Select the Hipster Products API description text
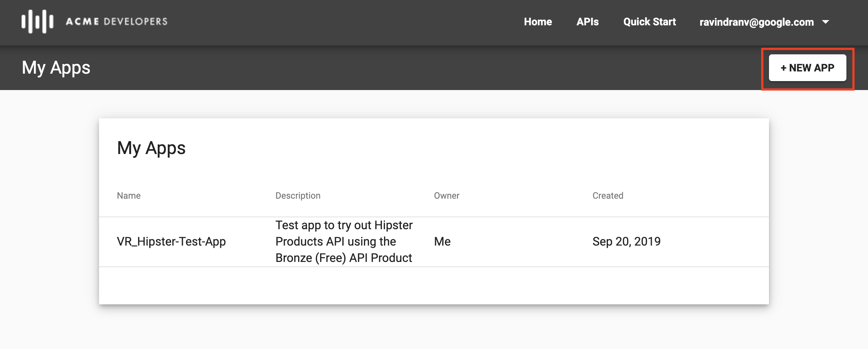Viewport: 868px width, 349px height. coord(344,241)
